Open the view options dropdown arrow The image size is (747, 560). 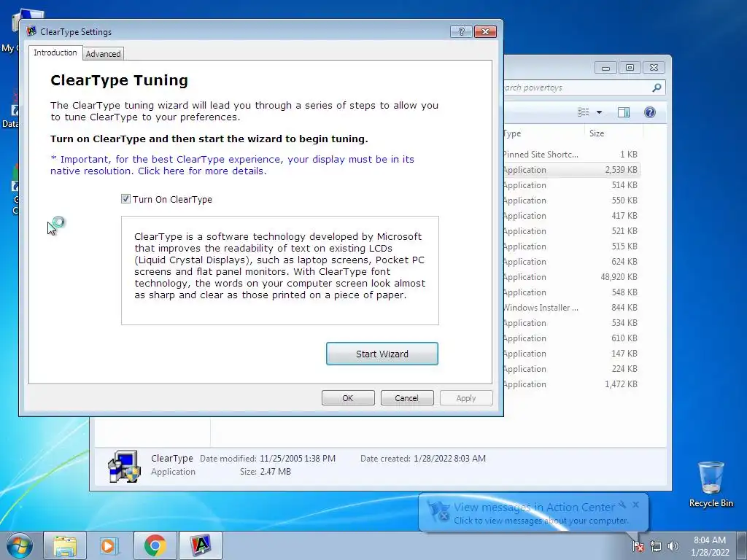pos(600,112)
